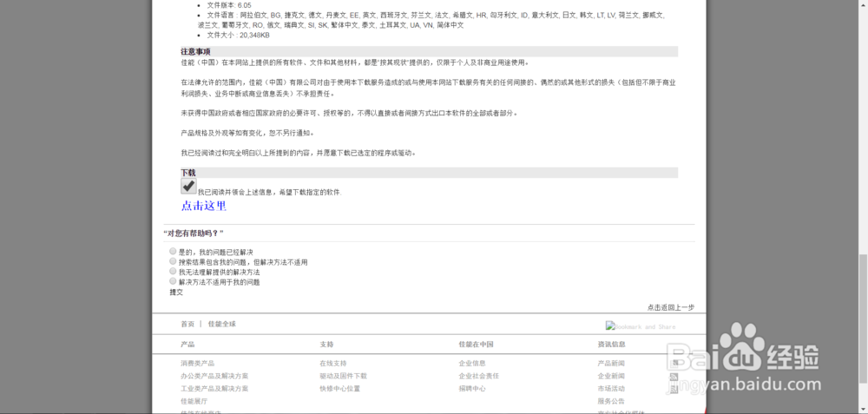Open 佳能展厅 link
This screenshot has height=414, width=868.
point(194,401)
